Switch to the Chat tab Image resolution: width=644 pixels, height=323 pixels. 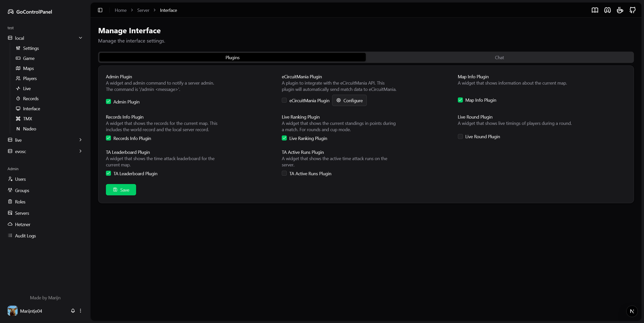click(x=499, y=57)
